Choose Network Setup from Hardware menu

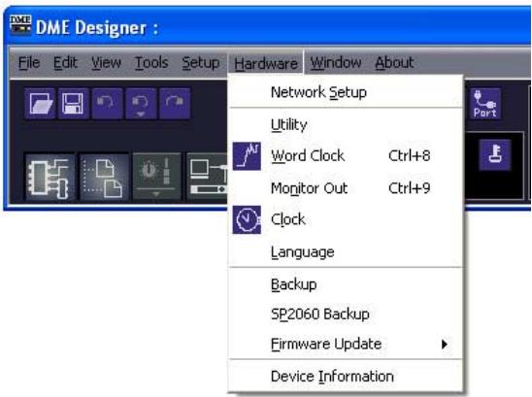[x=346, y=92]
